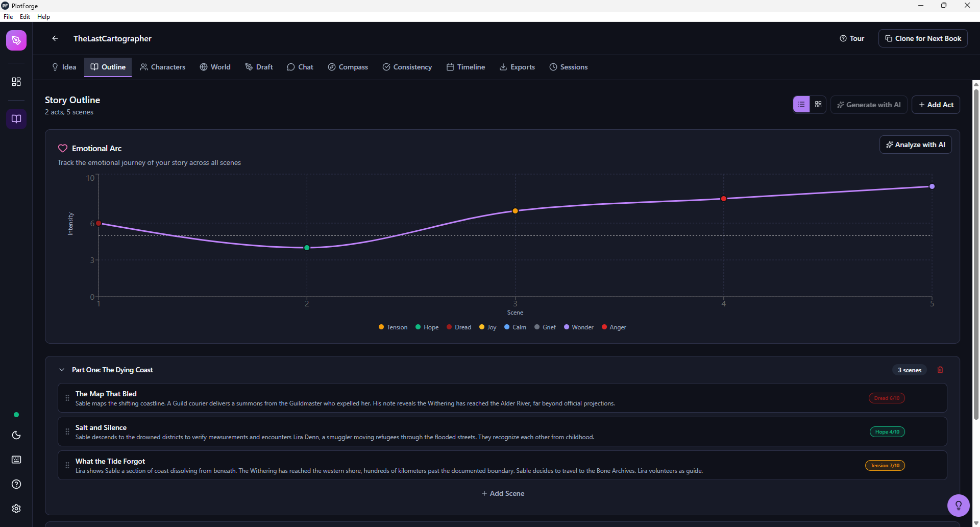Open the lightbulb assistant in bottom right
This screenshot has width=980, height=527.
coord(959,505)
